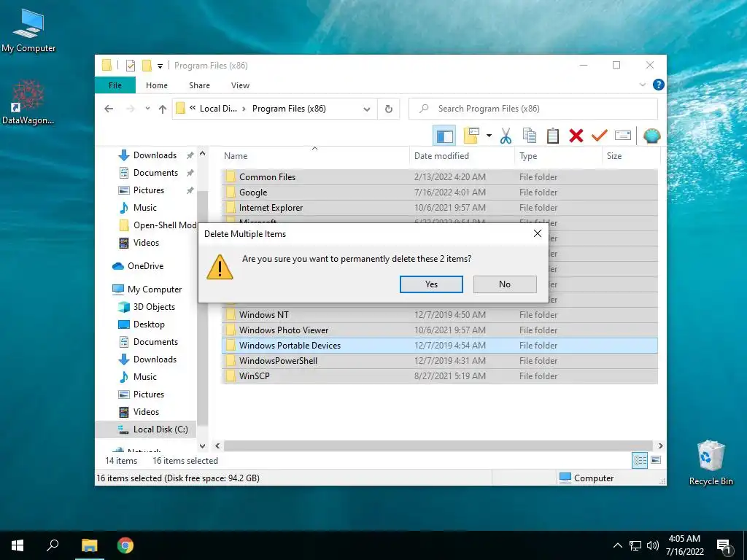
Task: Click the Cut scissors icon
Action: 506,136
